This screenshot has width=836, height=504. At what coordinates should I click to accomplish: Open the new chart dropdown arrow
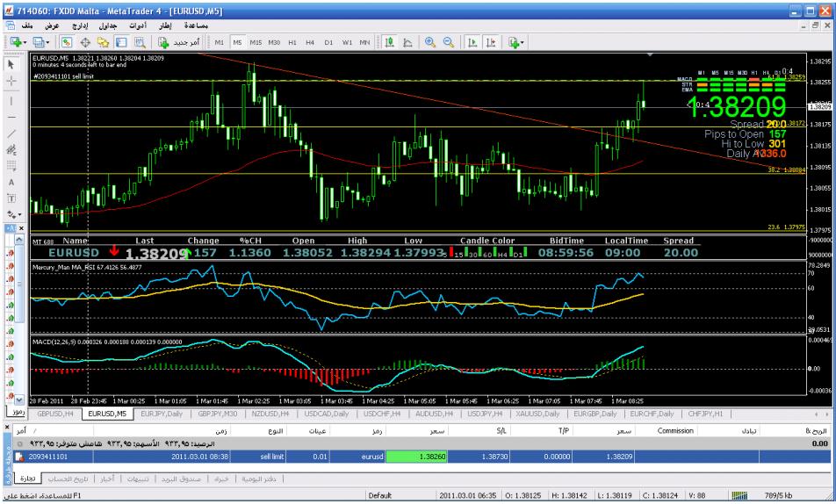click(27, 42)
